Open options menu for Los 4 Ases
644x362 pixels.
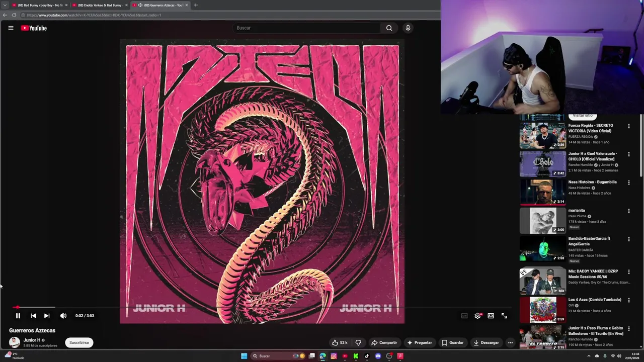click(x=628, y=300)
